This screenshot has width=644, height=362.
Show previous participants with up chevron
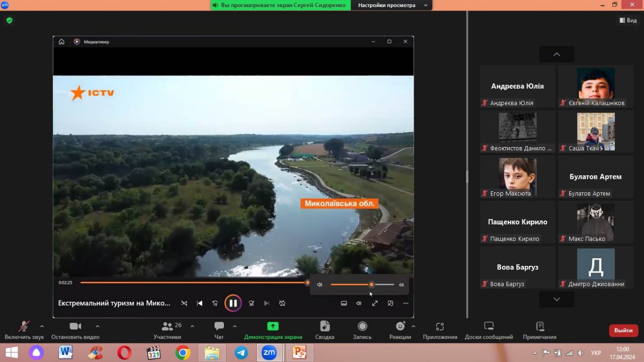click(x=556, y=54)
